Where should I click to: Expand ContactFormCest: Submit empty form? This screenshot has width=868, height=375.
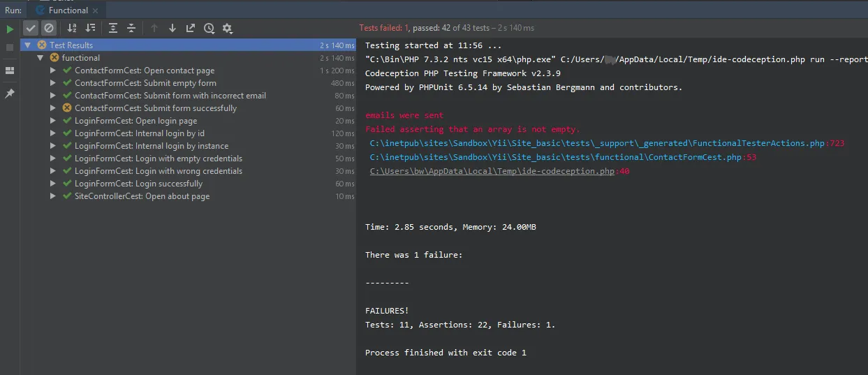(x=53, y=83)
